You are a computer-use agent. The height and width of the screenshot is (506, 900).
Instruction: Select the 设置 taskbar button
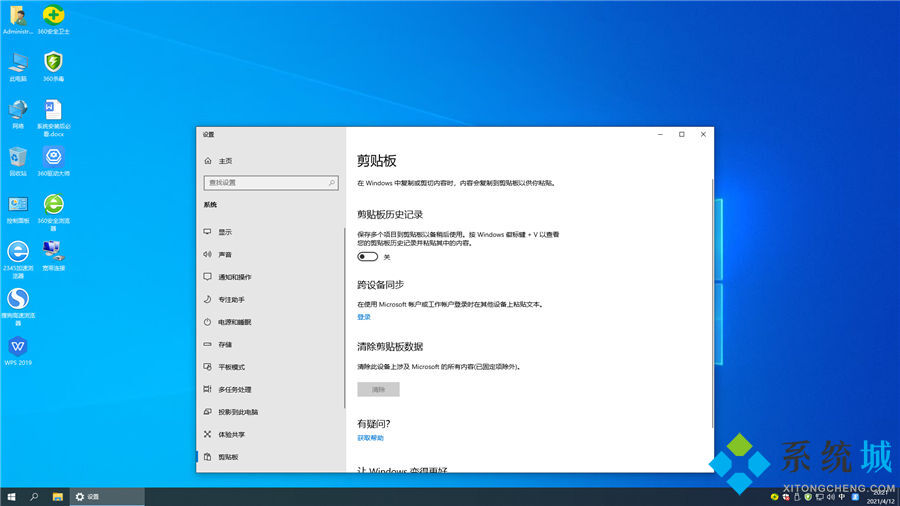pos(107,497)
